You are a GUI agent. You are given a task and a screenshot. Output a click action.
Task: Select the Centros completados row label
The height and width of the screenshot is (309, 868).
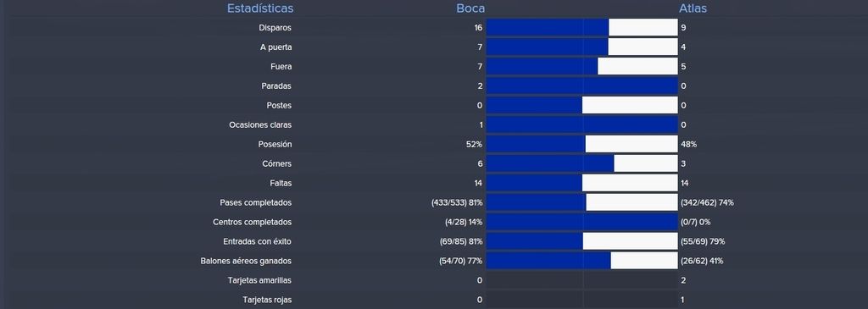coord(252,222)
